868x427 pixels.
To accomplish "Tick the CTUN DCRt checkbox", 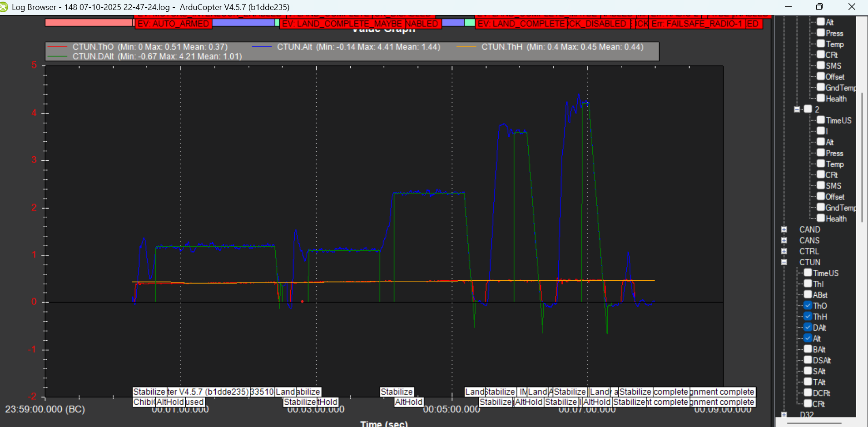I will click(808, 393).
